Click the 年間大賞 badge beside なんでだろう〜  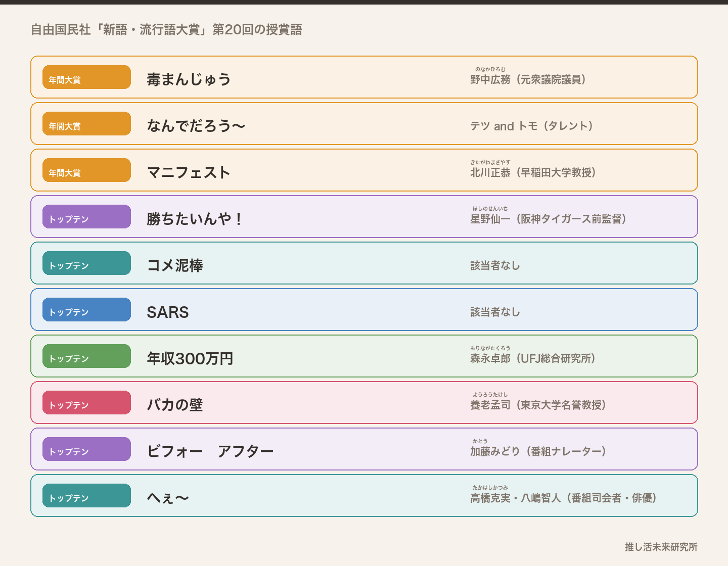(x=86, y=124)
